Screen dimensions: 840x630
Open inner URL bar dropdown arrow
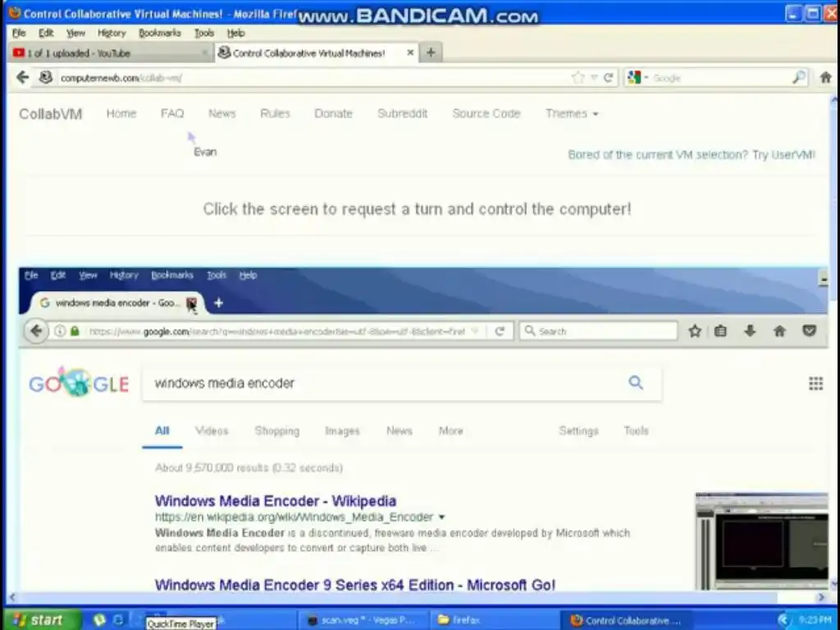(475, 331)
